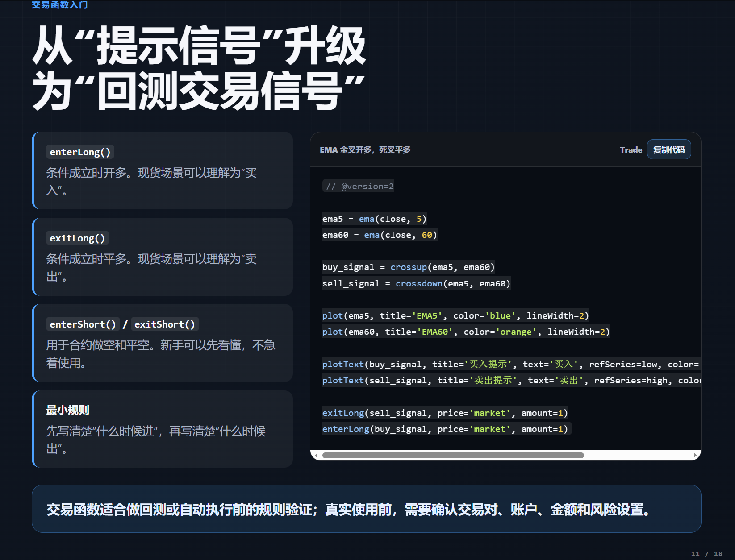Click the bottom note starting 交易函数适合做回测
The image size is (735, 560).
(x=350, y=509)
